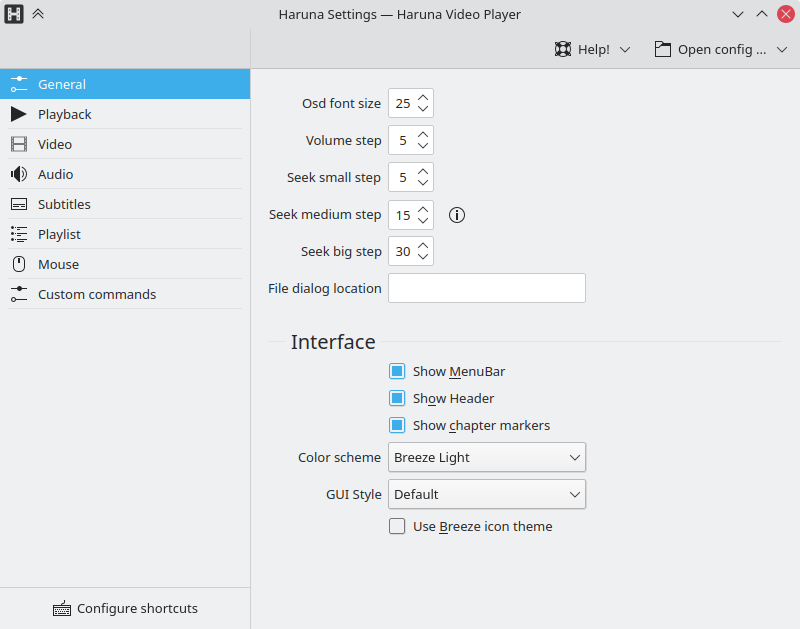This screenshot has height=629, width=800.
Task: Click the Subtitles icon in sidebar
Action: click(x=18, y=204)
